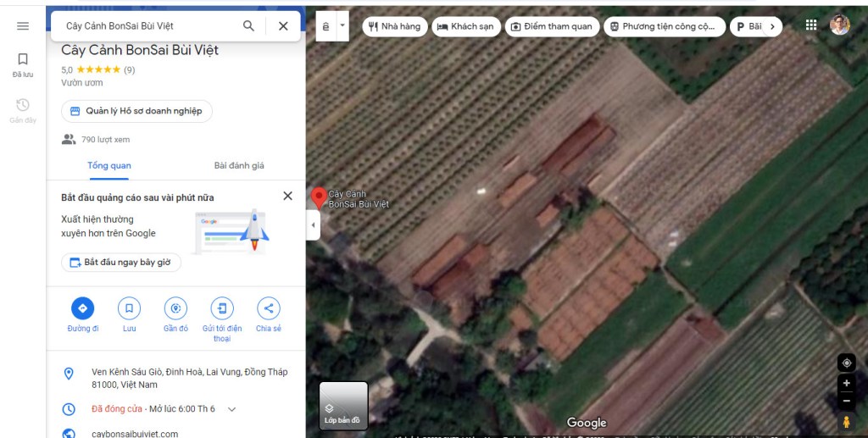Image resolution: width=868 pixels, height=438 pixels.
Task: Zoom in the map with plus
Action: tap(846, 383)
